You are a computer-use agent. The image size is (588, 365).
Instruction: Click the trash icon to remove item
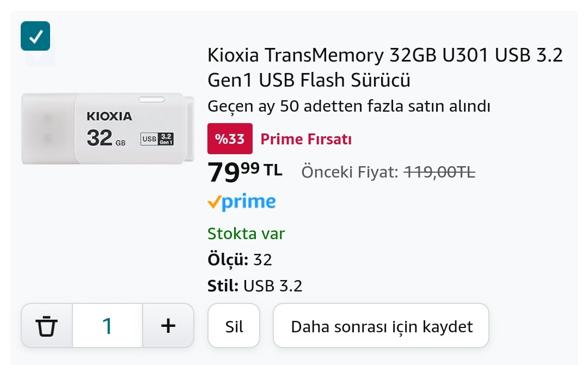coord(47,326)
